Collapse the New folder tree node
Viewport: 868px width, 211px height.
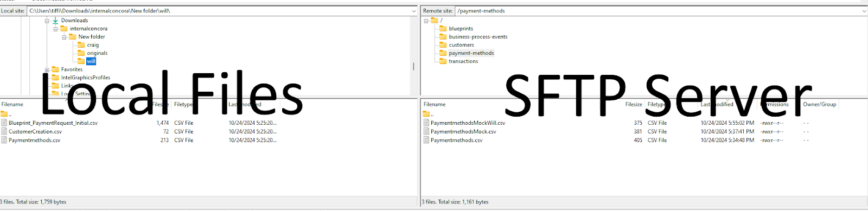click(x=64, y=37)
